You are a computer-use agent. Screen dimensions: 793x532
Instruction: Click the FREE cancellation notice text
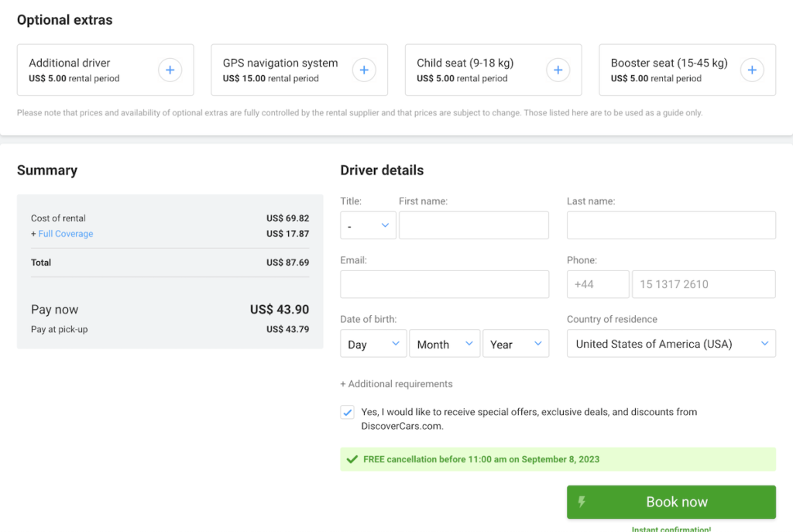click(x=482, y=459)
